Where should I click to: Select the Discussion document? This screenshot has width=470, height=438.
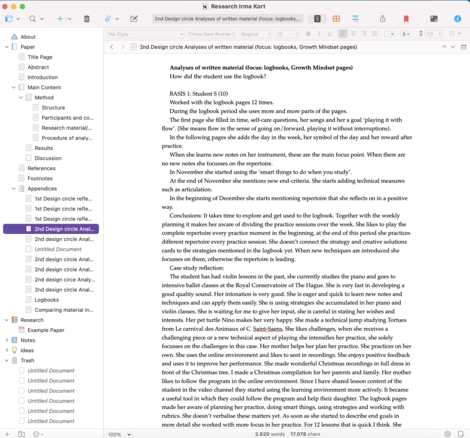(48, 158)
